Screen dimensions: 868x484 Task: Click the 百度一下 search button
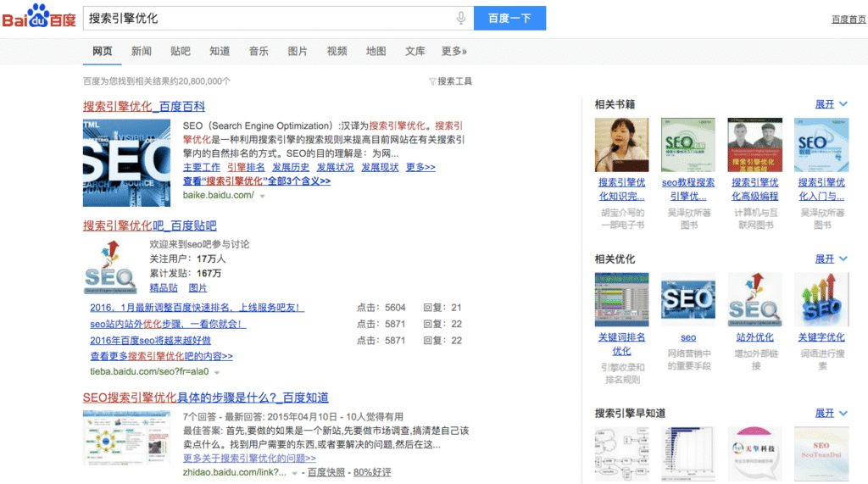click(x=509, y=19)
